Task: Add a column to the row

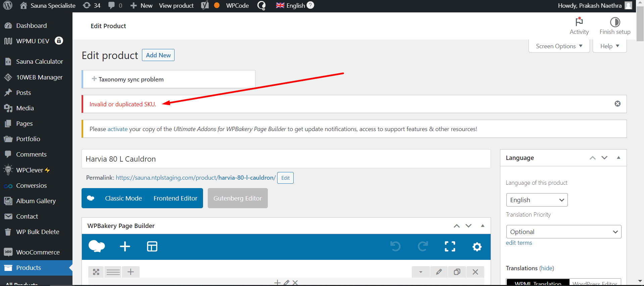Action: click(131, 272)
